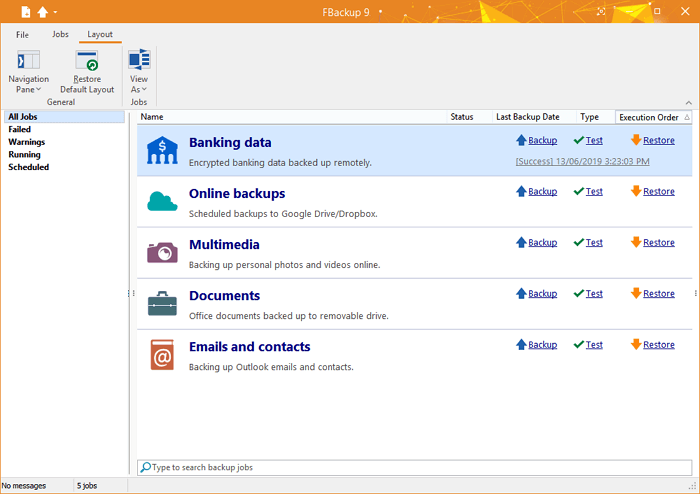Click the Banking data bank icon
The image size is (700, 494).
coord(162,150)
